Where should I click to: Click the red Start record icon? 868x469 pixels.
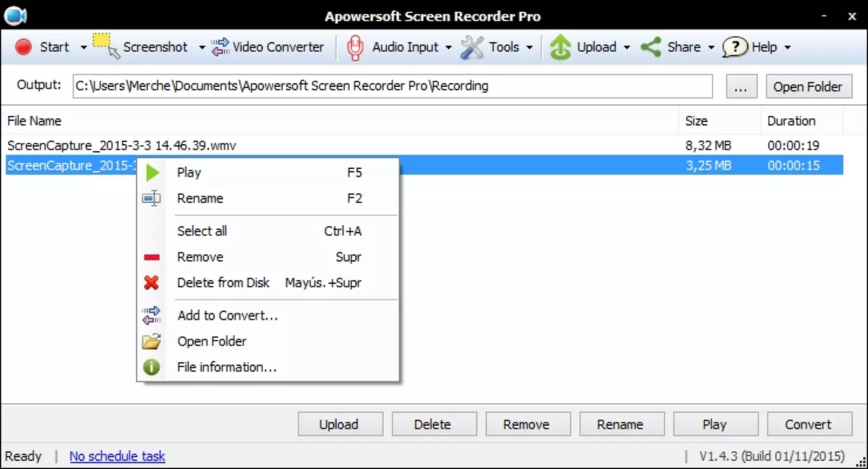pos(23,47)
